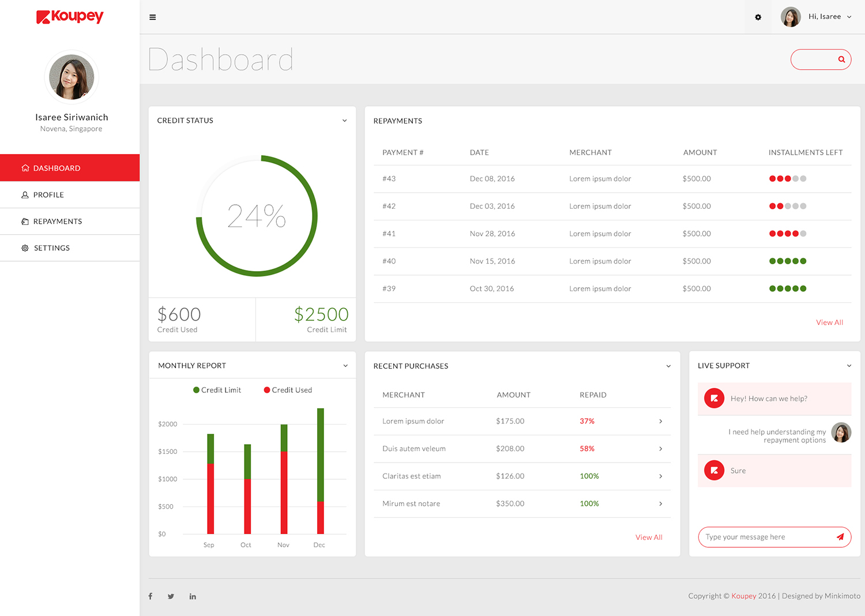Open the Profile menu item
The height and width of the screenshot is (616, 865).
pos(70,195)
